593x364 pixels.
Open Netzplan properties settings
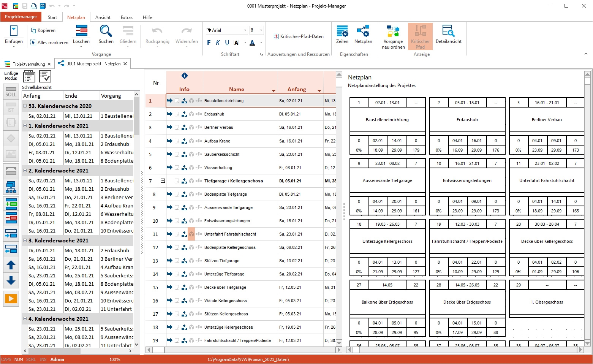pyautogui.click(x=363, y=35)
